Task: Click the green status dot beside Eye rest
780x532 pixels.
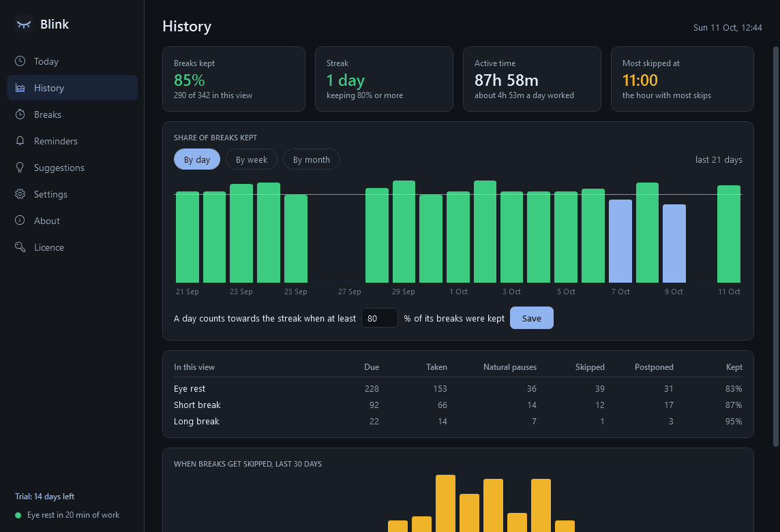Action: coord(18,515)
